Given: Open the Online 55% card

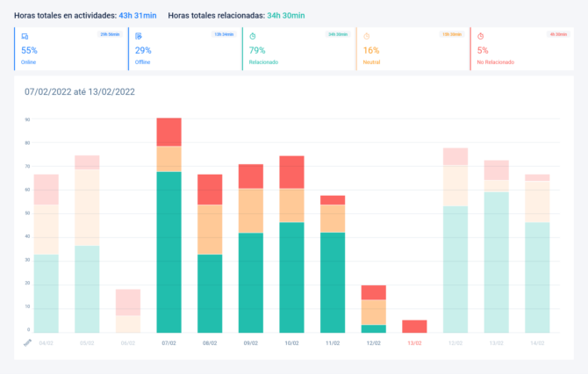Looking at the screenshot, I should point(70,49).
